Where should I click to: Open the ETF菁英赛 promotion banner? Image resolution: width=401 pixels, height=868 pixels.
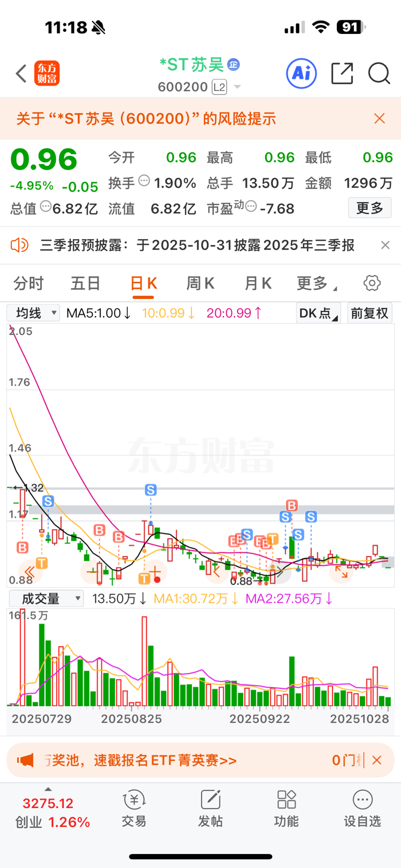click(200, 760)
